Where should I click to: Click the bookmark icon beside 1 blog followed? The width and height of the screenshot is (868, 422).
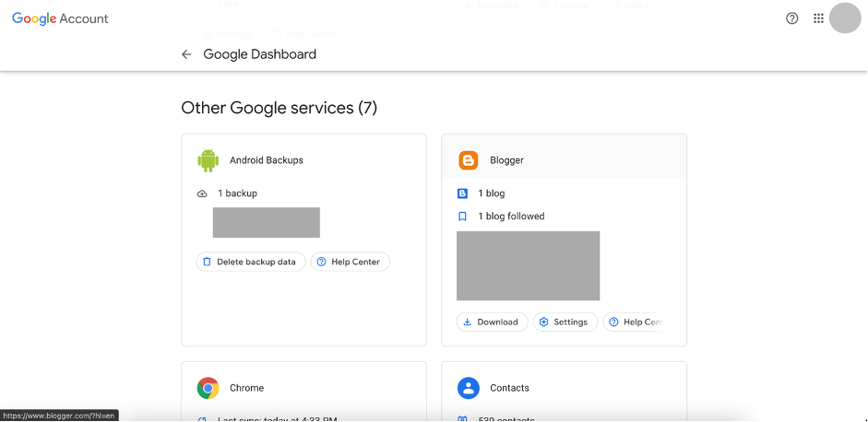point(462,217)
